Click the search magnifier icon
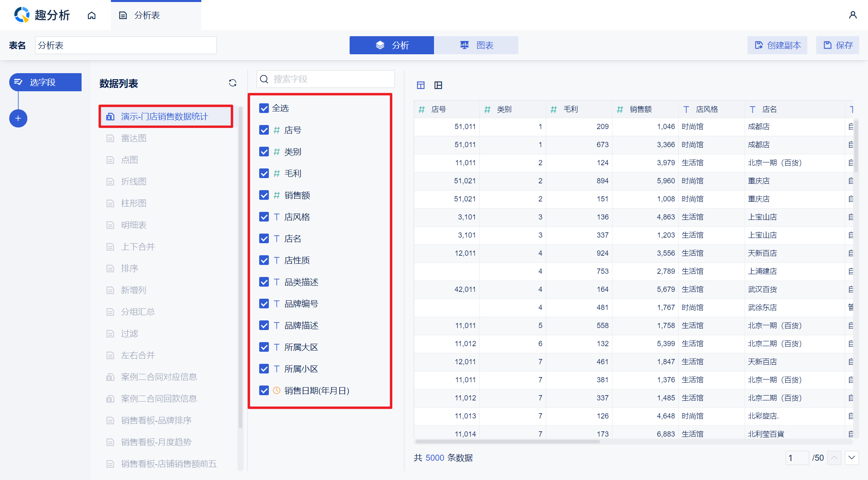The width and height of the screenshot is (868, 480). [x=264, y=79]
